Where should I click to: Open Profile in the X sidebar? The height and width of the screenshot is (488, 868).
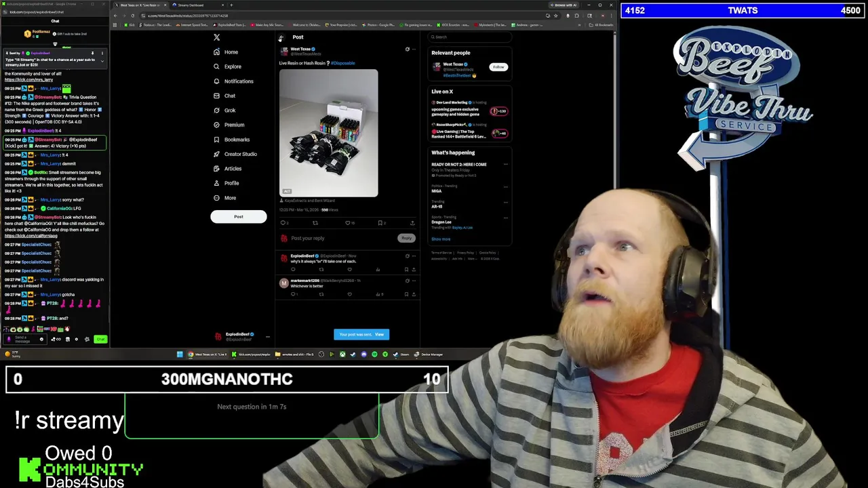tap(226, 183)
